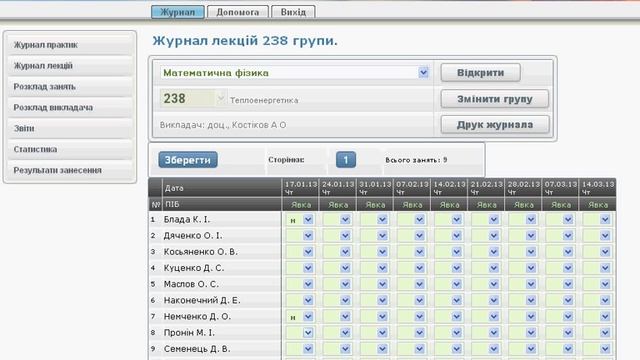Click the Друк журнала button
The width and height of the screenshot is (640, 360).
[x=495, y=124]
